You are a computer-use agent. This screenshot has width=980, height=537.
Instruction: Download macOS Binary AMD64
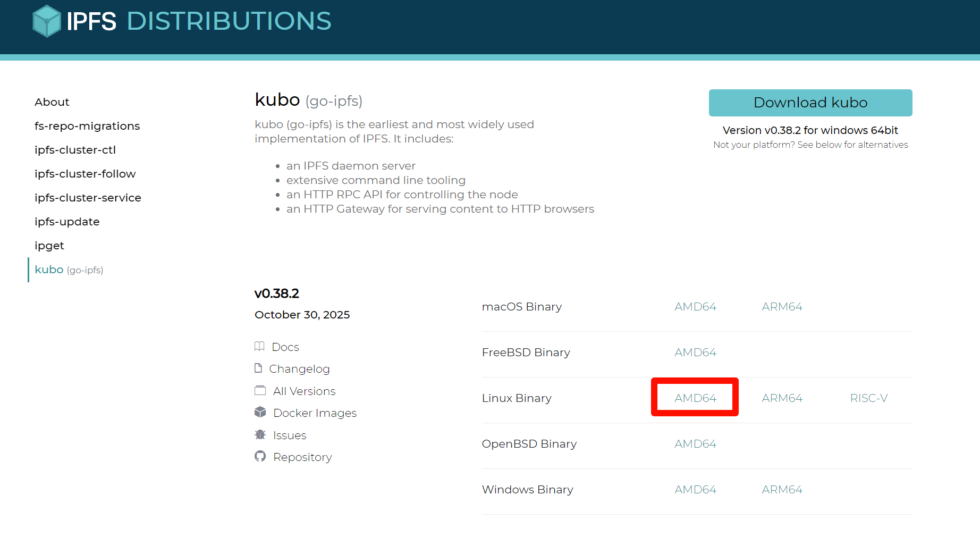coord(695,307)
